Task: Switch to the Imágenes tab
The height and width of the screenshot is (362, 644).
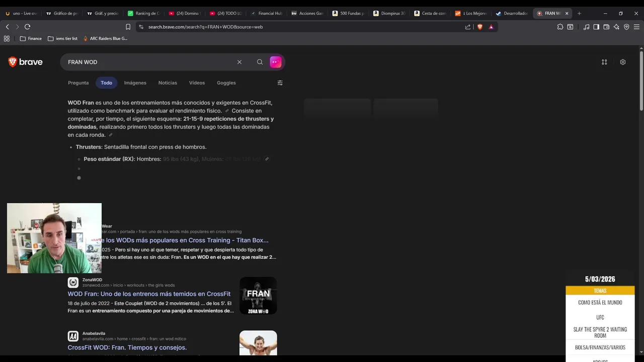Action: (135, 83)
